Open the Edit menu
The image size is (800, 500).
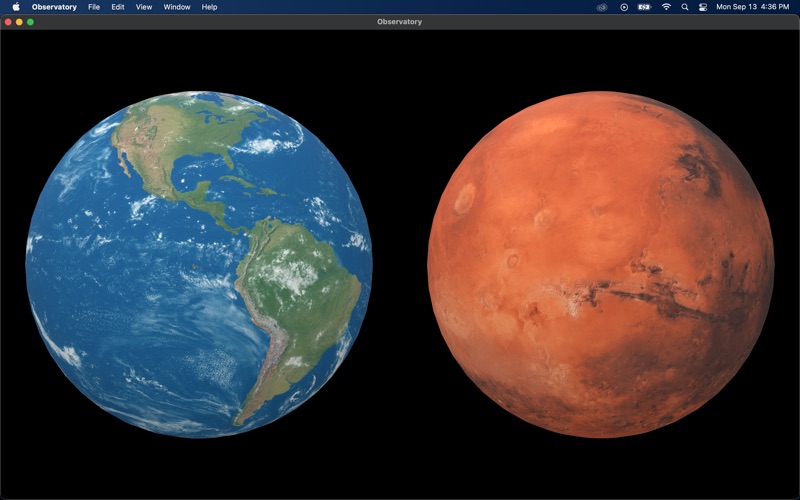coord(118,7)
